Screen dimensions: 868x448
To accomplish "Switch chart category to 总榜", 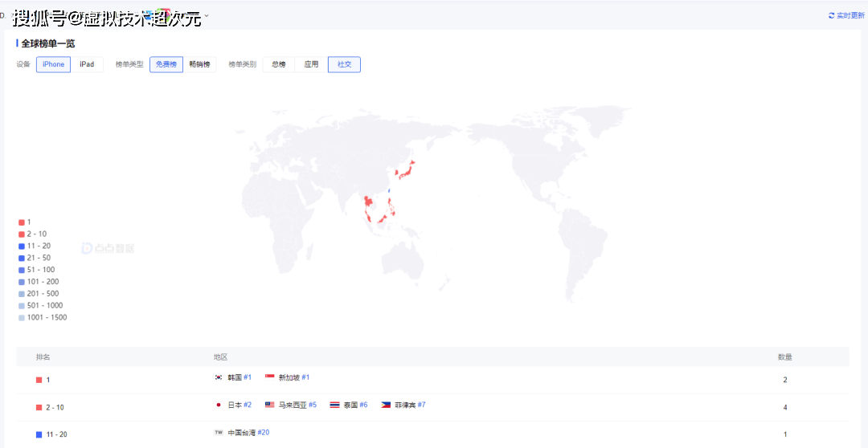I will coord(279,64).
